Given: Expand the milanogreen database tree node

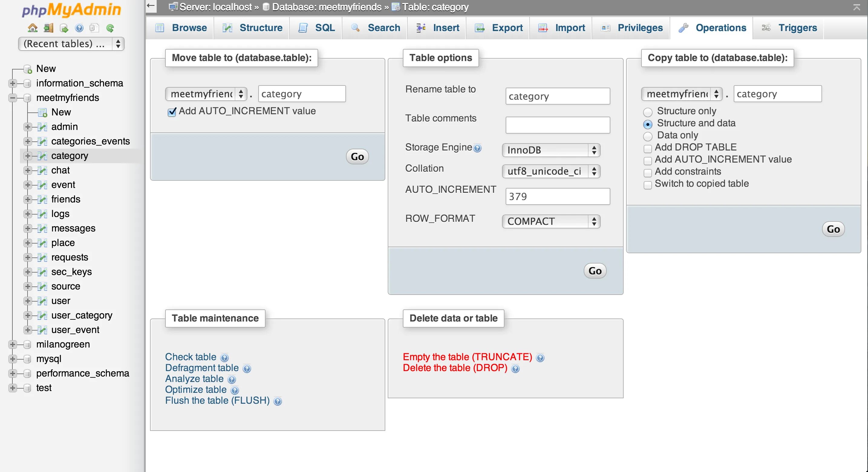Looking at the screenshot, I should pos(12,344).
